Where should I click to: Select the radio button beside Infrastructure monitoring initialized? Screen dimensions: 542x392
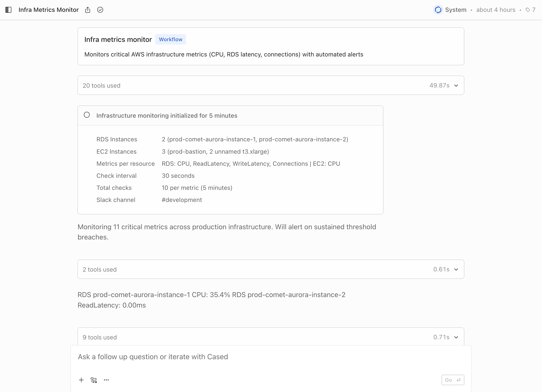coord(87,115)
